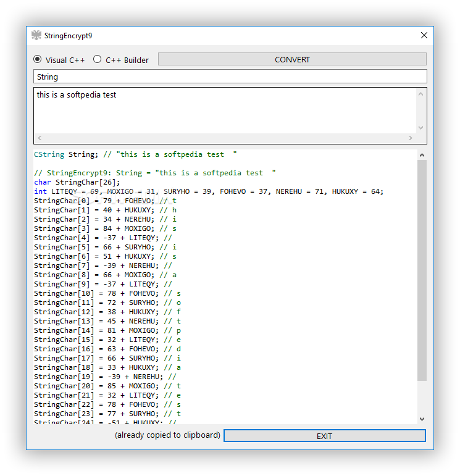Click the input box scroll left arrow
This screenshot has height=476, width=460.
pyautogui.click(x=40, y=138)
